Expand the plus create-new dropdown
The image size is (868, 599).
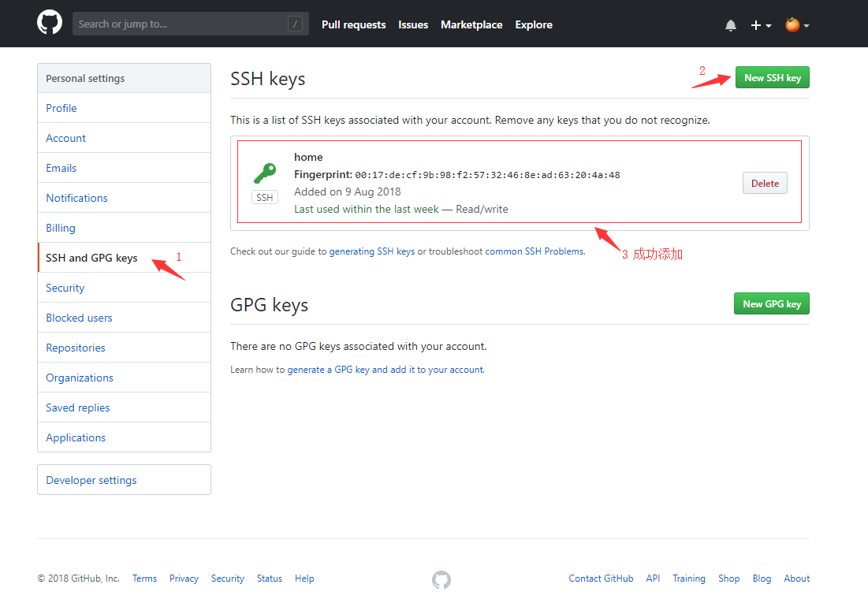point(761,25)
